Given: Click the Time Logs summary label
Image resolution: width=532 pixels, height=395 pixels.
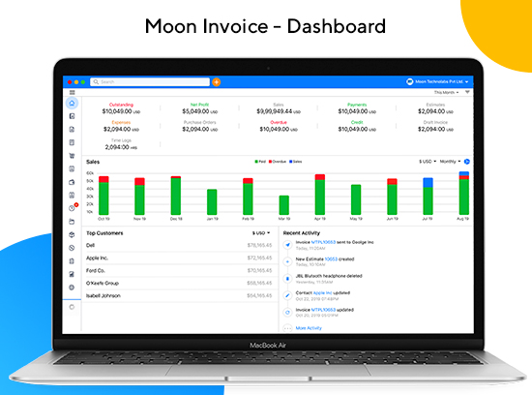Looking at the screenshot, I should 121,140.
